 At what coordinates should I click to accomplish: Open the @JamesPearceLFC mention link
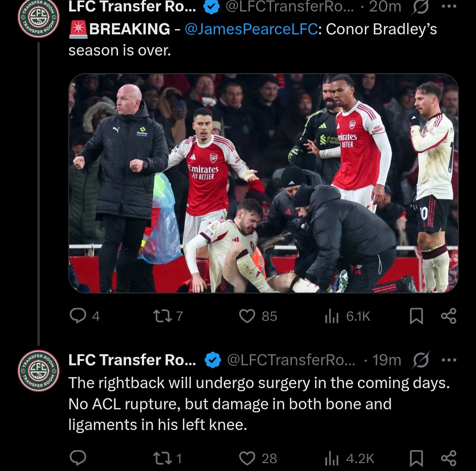pos(251,29)
